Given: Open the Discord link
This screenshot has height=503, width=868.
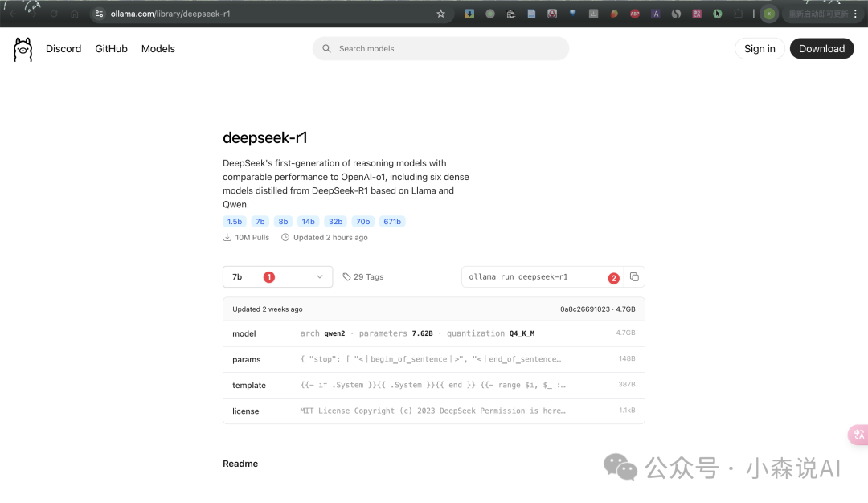Looking at the screenshot, I should tap(63, 49).
